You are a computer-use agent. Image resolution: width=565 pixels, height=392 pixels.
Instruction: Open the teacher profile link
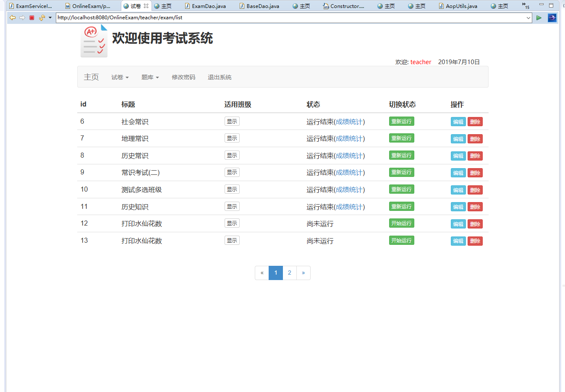[421, 62]
